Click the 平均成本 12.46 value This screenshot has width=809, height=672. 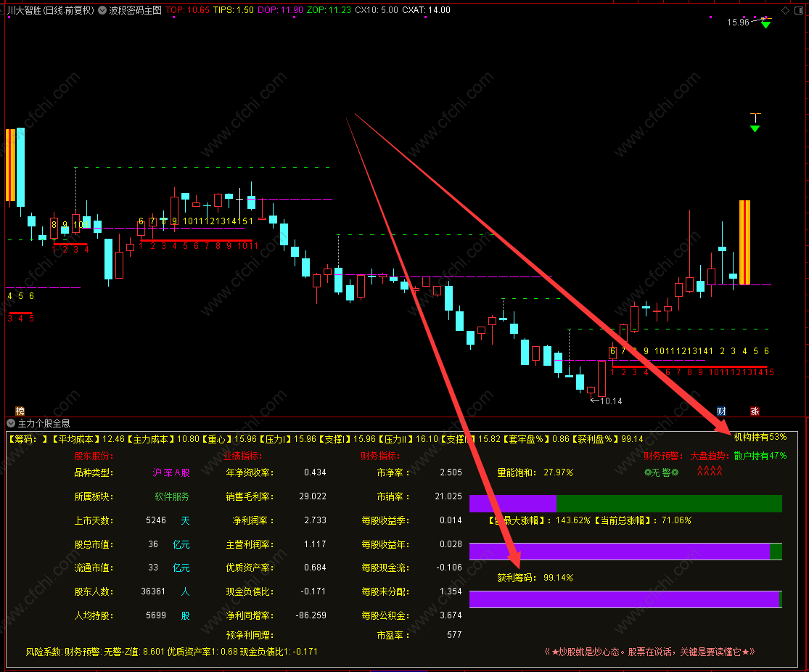(x=113, y=439)
